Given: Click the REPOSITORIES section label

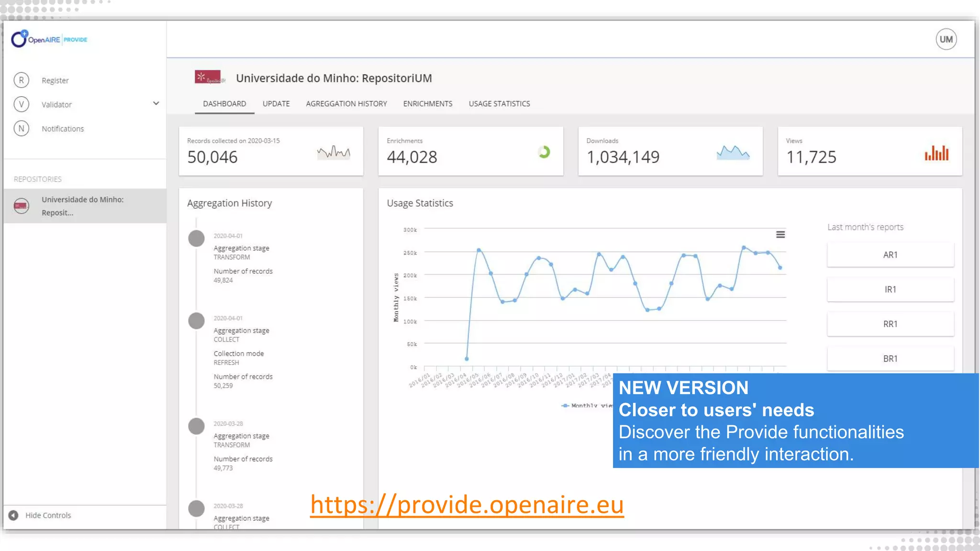Looking at the screenshot, I should (37, 179).
